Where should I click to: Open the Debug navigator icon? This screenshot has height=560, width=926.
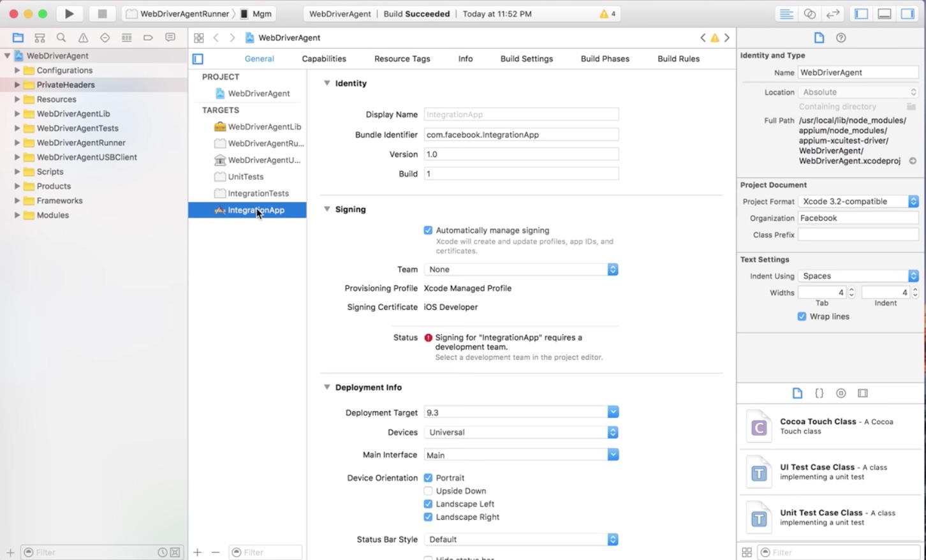click(x=126, y=38)
